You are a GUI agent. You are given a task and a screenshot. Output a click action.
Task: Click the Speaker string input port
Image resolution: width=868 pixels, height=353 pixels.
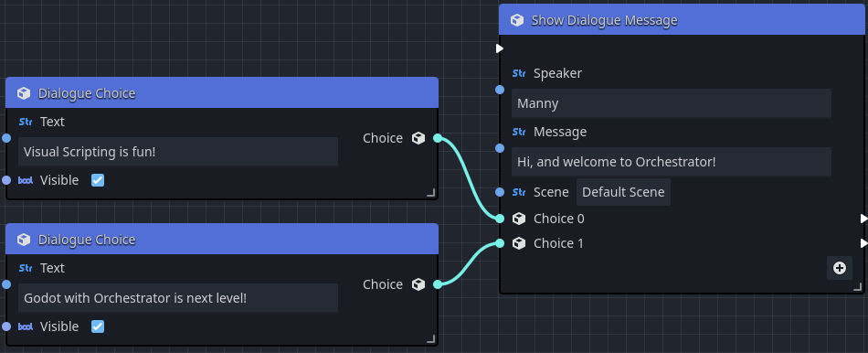pos(500,90)
